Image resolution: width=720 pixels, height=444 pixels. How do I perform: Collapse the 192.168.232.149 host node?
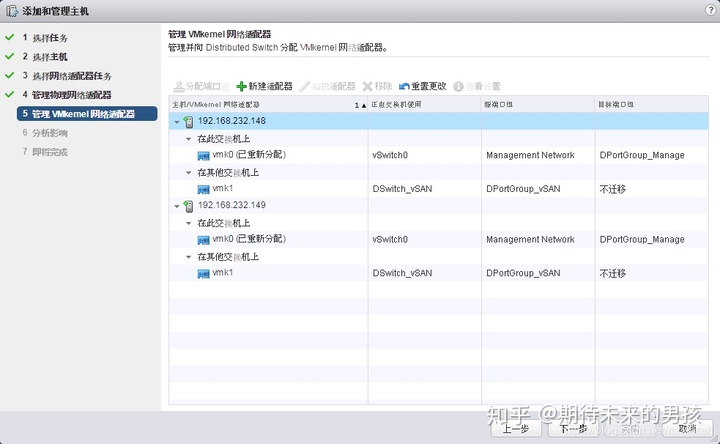177,207
